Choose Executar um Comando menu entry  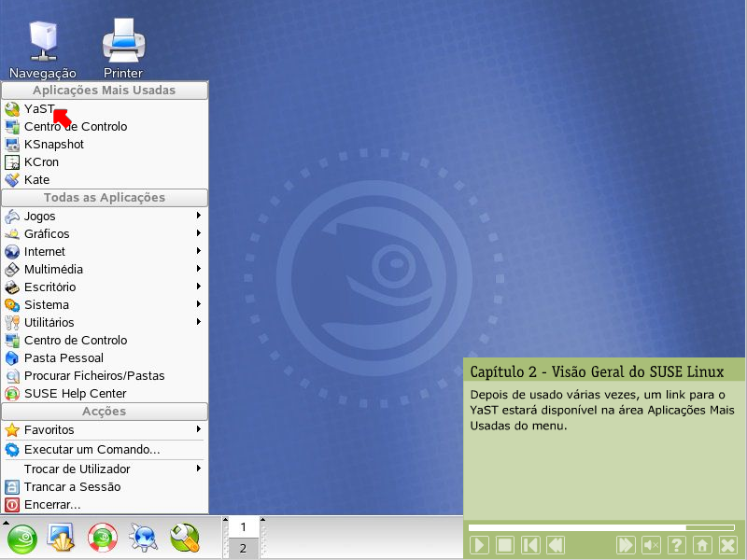coord(92,449)
